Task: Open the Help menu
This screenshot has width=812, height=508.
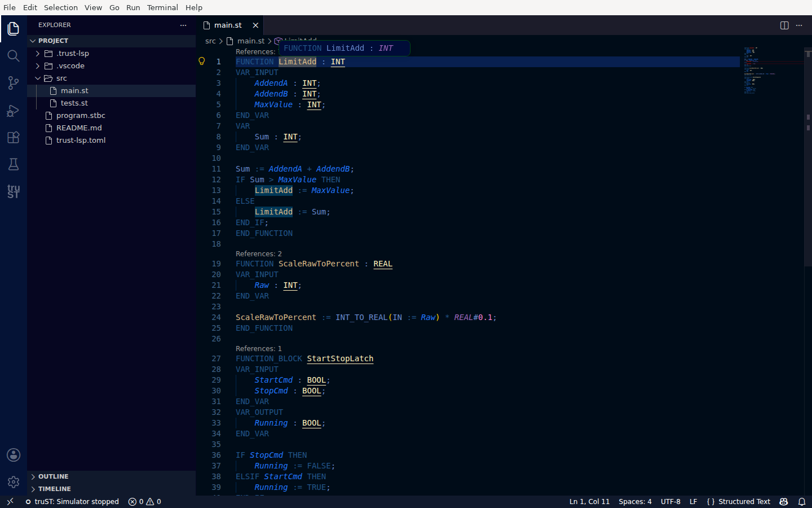Action: click(x=194, y=7)
